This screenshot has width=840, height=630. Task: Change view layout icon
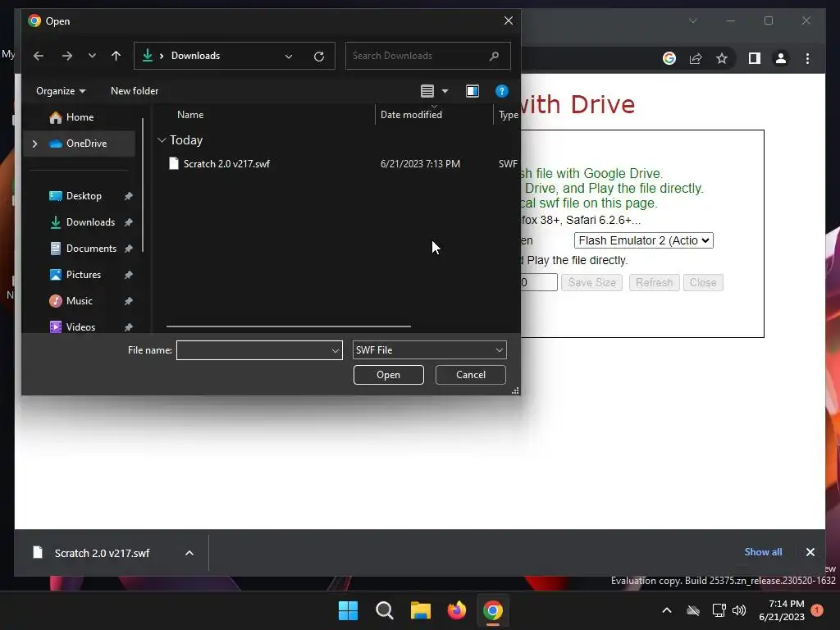427,91
